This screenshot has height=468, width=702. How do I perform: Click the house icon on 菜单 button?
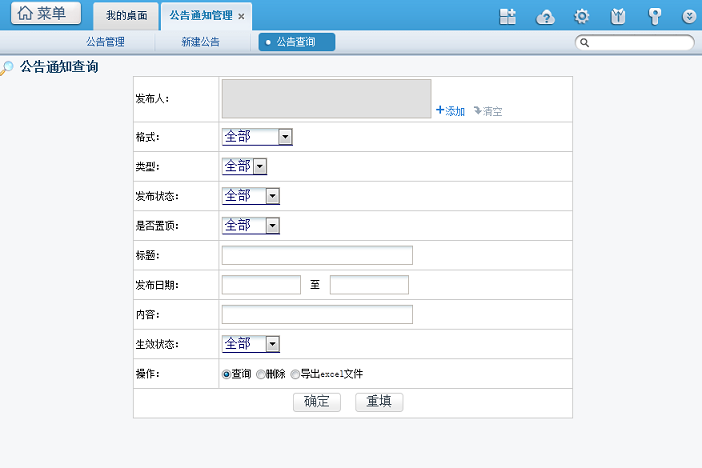[25, 14]
